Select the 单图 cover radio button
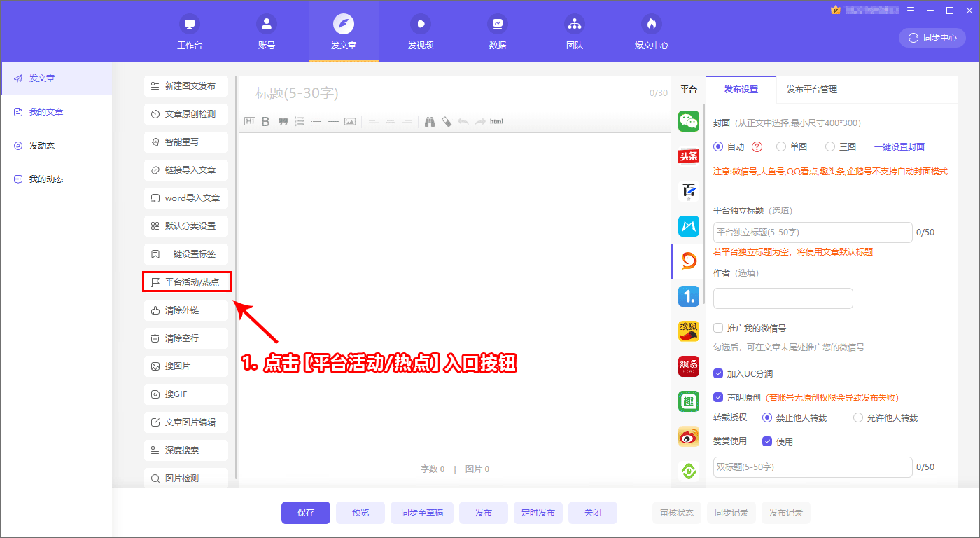This screenshot has height=538, width=980. [780, 146]
